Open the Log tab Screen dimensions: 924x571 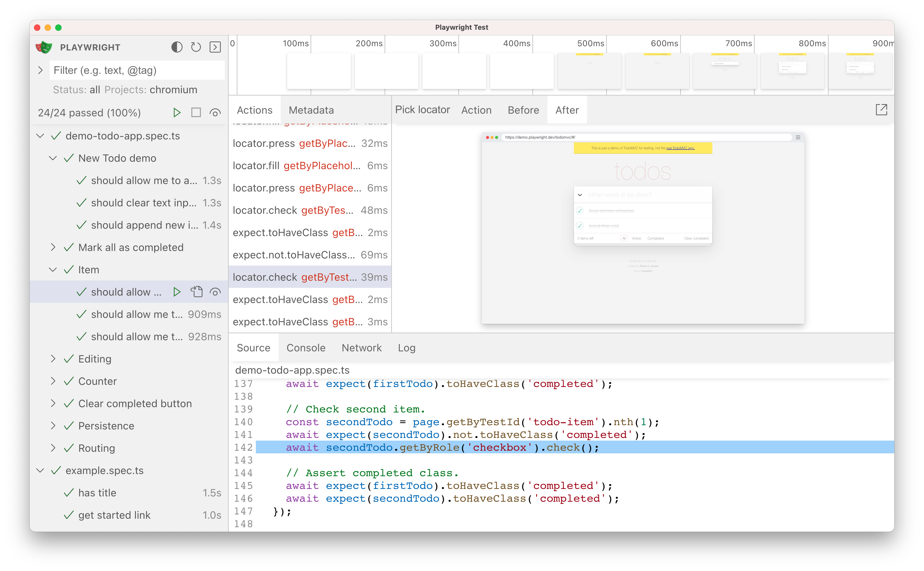coord(407,348)
